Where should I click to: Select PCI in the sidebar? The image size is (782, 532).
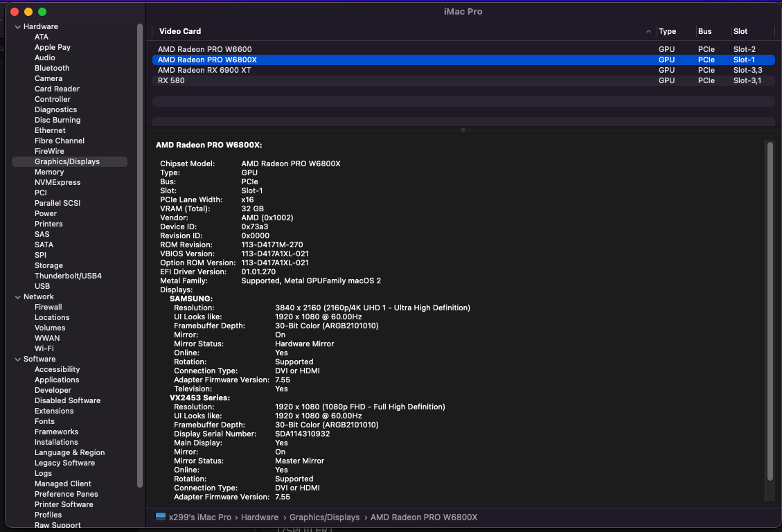click(40, 193)
